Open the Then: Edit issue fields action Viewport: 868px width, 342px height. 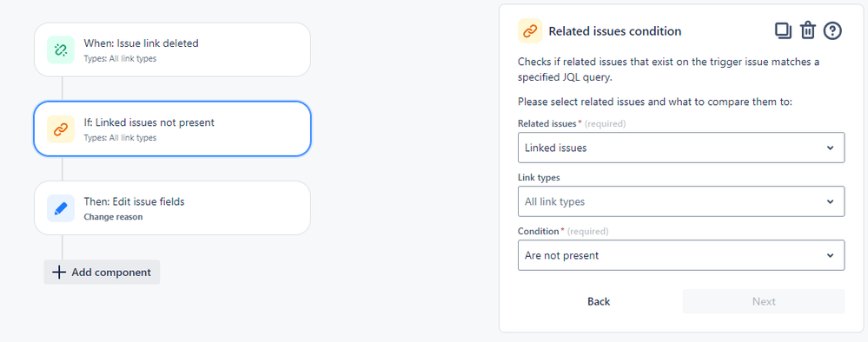pyautogui.click(x=172, y=208)
